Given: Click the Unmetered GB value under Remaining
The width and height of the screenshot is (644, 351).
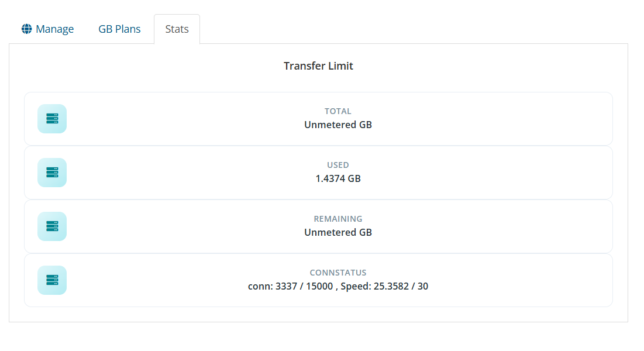Looking at the screenshot, I should click(x=338, y=232).
